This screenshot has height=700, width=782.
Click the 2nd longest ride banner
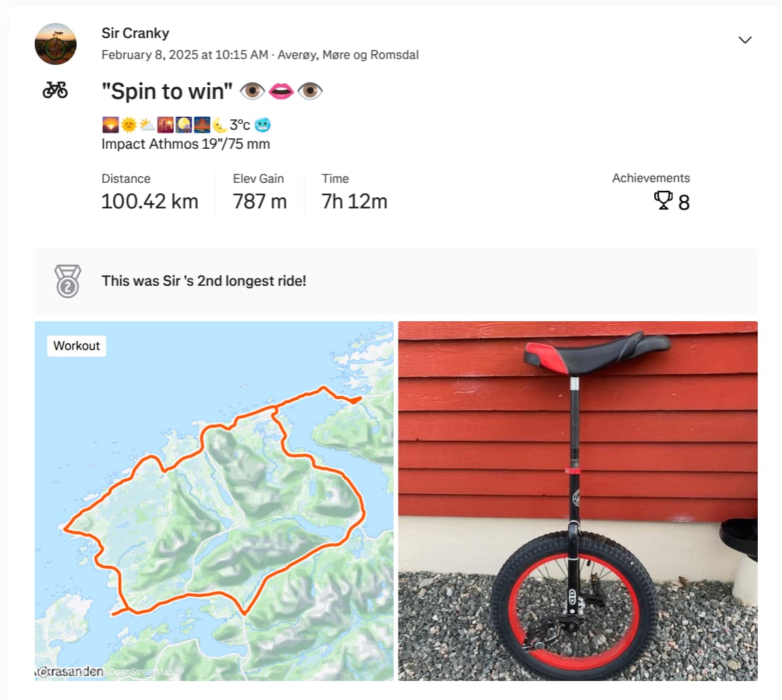396,281
